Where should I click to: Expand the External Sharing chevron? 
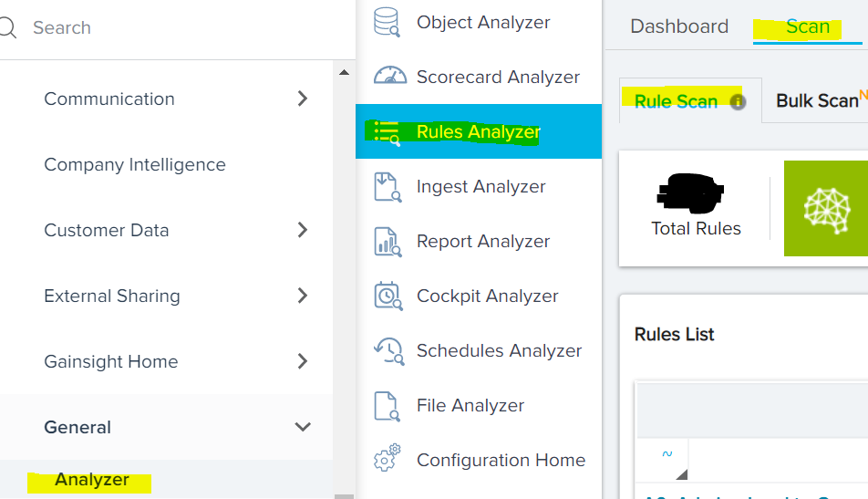pyautogui.click(x=303, y=296)
